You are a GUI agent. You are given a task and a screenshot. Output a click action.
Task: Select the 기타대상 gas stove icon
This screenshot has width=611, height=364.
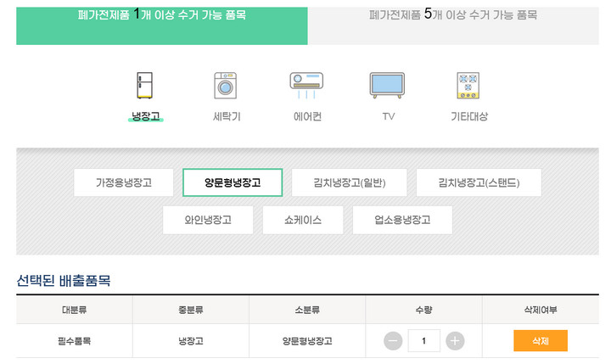click(468, 85)
